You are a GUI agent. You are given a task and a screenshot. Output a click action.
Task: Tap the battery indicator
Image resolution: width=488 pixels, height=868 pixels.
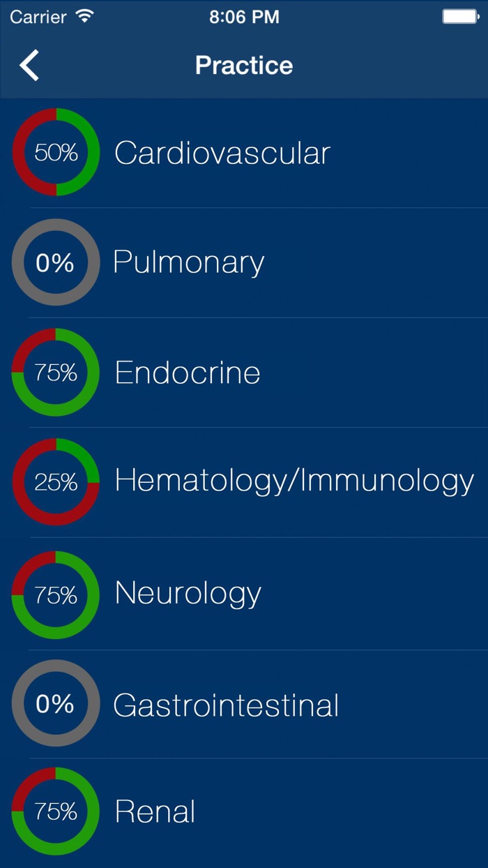point(459,15)
